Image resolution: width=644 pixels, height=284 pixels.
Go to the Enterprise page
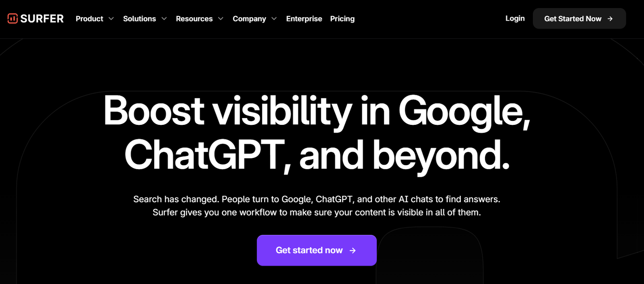point(304,19)
